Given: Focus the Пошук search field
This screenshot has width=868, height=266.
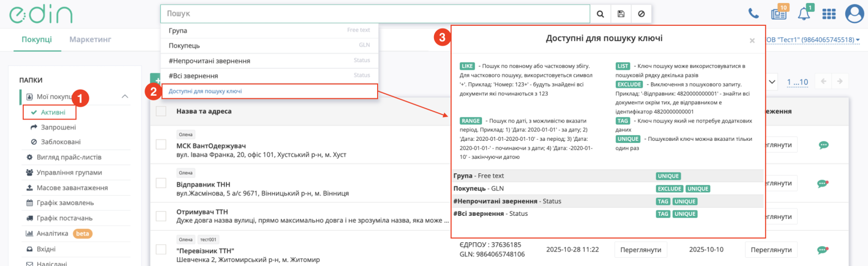Looking at the screenshot, I should pyautogui.click(x=375, y=14).
